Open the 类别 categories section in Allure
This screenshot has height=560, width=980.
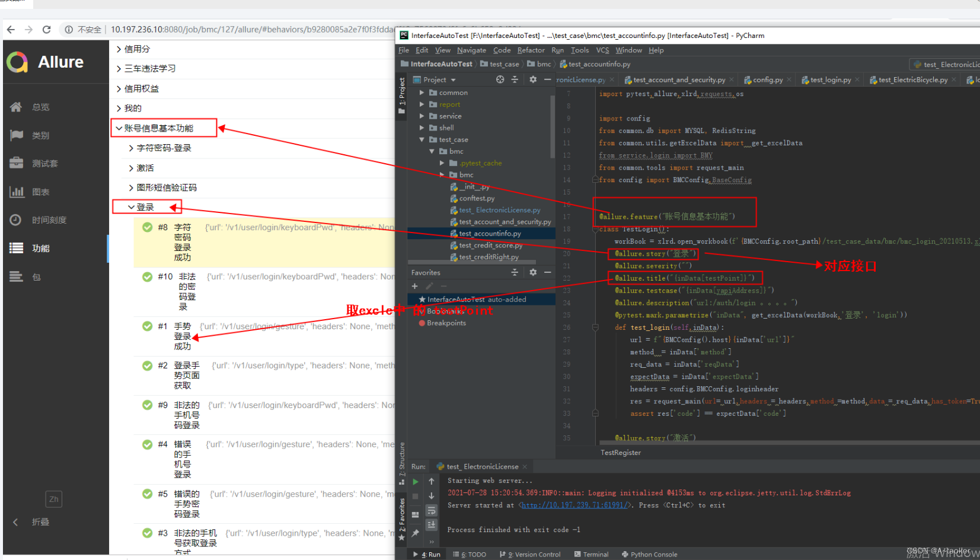[x=41, y=135]
